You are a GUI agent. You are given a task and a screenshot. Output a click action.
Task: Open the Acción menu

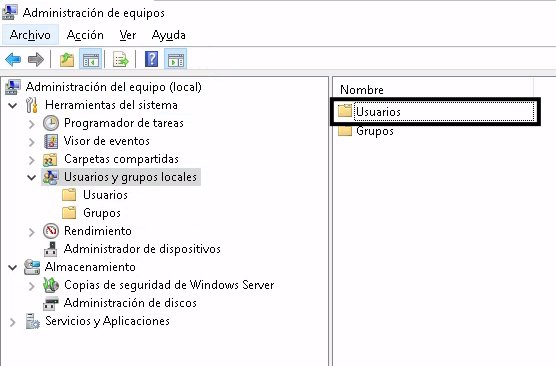(x=85, y=35)
